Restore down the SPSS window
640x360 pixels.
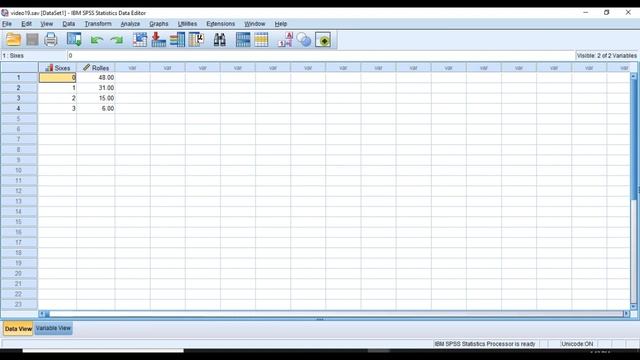click(x=607, y=13)
